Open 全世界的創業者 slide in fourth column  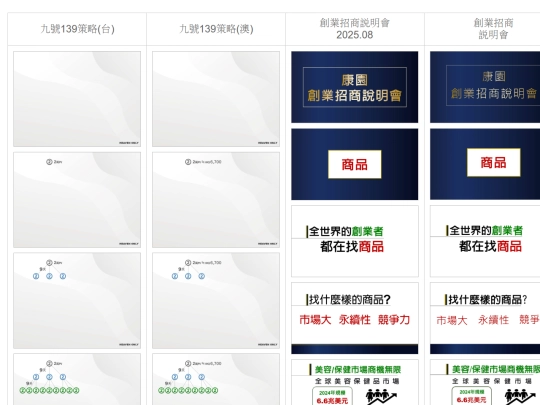coord(485,241)
